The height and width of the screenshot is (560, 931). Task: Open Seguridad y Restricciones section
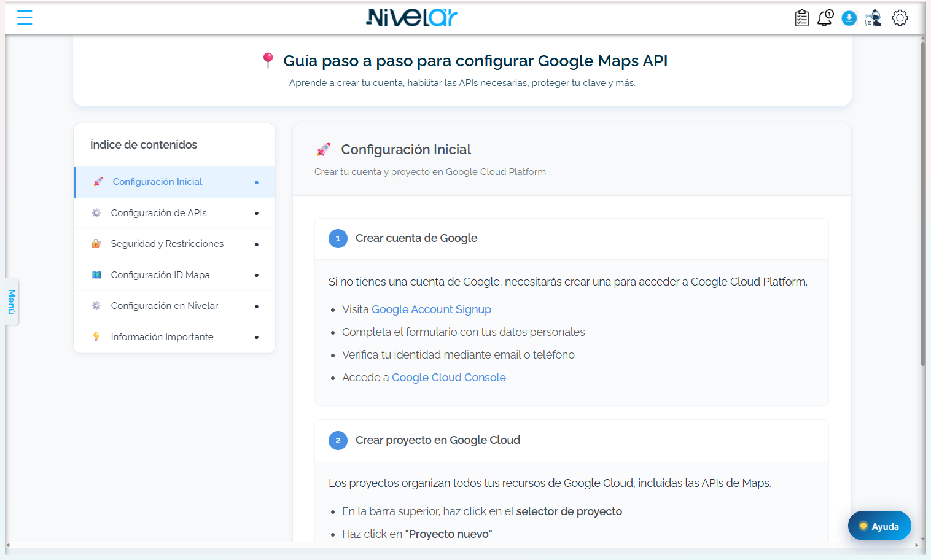point(174,244)
